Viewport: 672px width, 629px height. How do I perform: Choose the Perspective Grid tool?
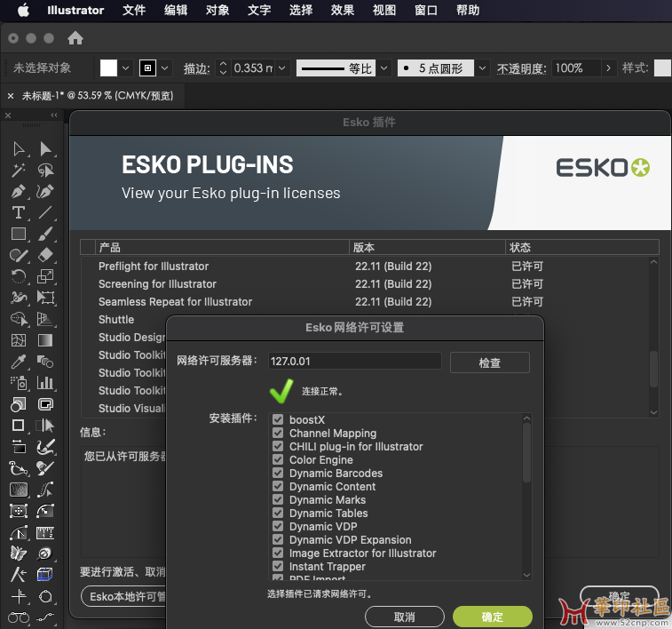45,319
